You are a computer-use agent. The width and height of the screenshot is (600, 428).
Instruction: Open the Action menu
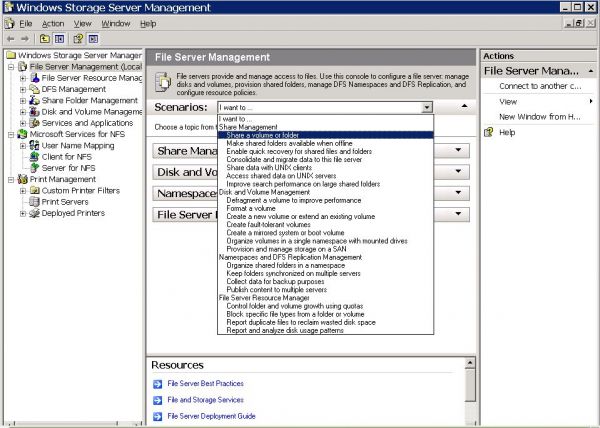pos(53,24)
